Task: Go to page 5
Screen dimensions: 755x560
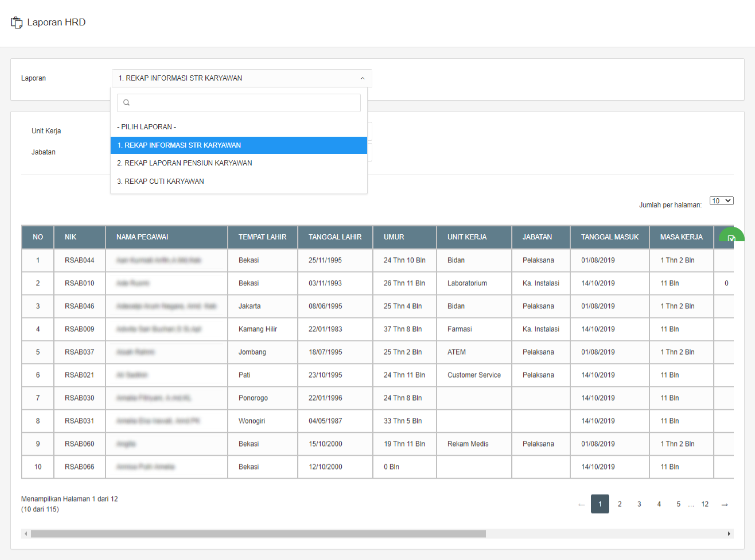Action: (x=678, y=504)
